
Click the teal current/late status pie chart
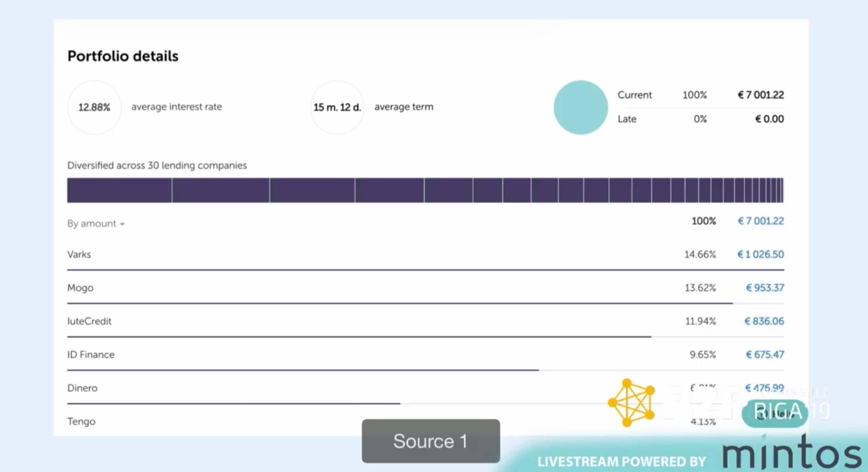click(x=580, y=108)
